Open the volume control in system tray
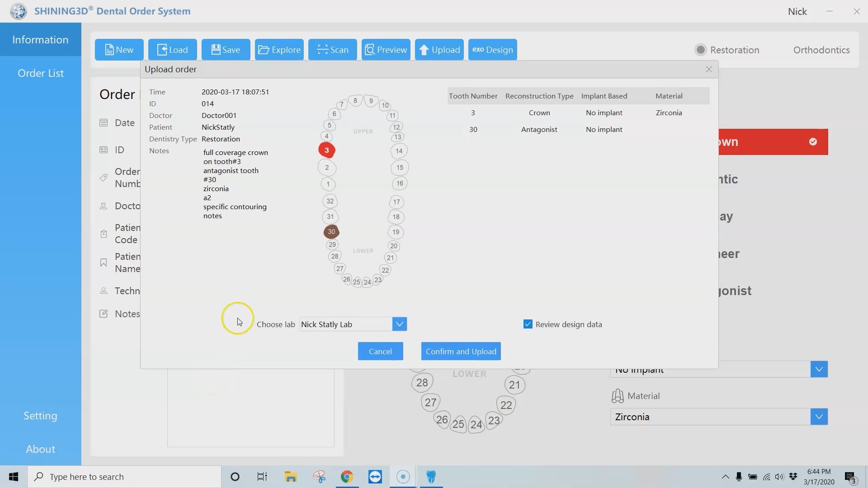 click(779, 477)
